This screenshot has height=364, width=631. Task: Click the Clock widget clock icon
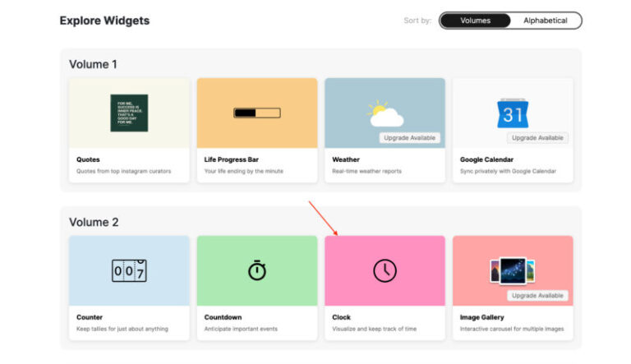tap(385, 270)
